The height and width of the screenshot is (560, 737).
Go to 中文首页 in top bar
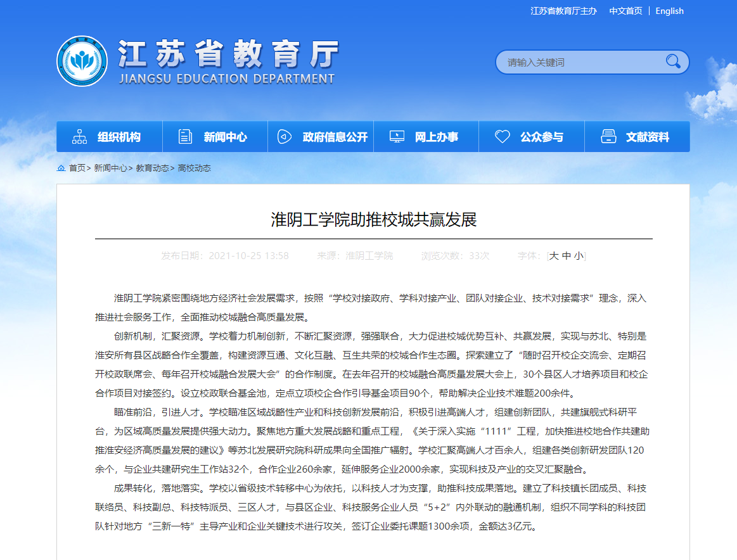(x=625, y=11)
